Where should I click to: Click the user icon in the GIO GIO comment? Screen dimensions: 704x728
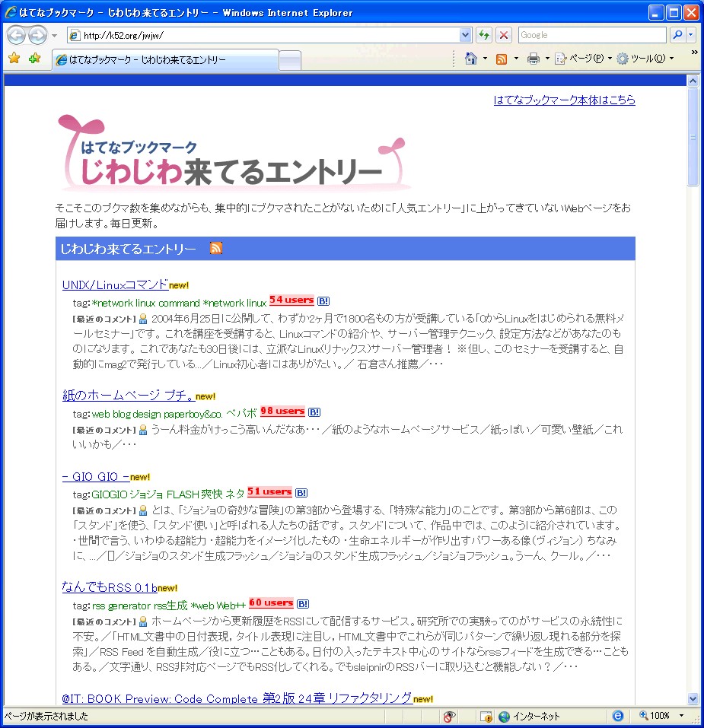point(143,510)
